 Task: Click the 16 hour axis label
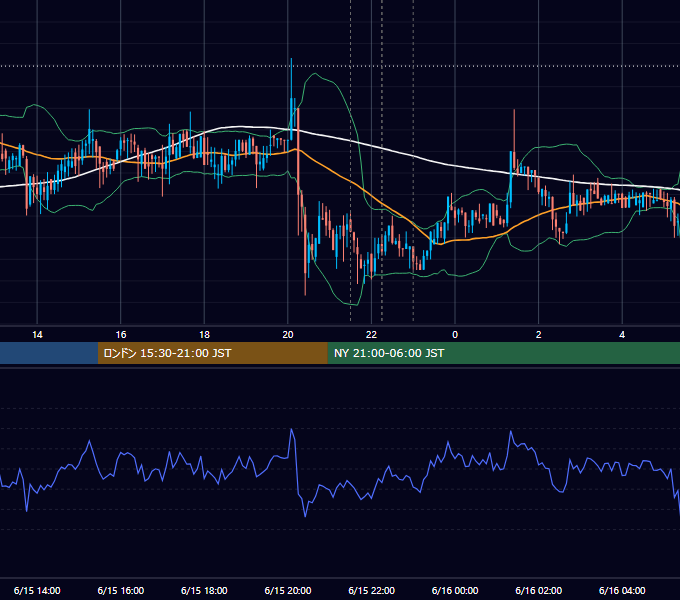(121, 335)
